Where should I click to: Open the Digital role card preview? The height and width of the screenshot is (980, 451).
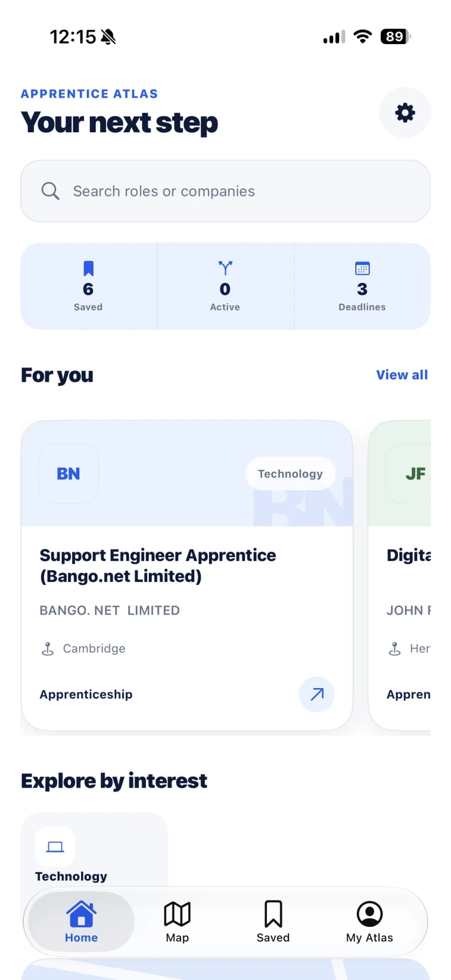point(399,575)
